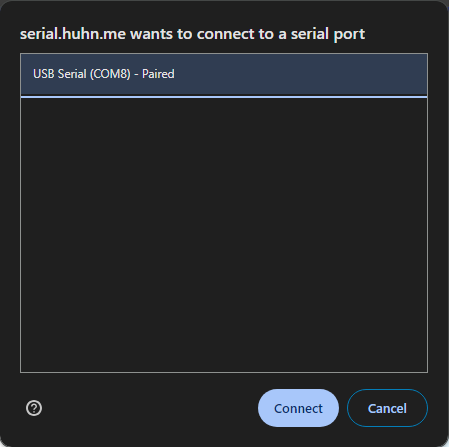
Task: Select the USB Serial (COM8) port entry
Action: tap(224, 74)
